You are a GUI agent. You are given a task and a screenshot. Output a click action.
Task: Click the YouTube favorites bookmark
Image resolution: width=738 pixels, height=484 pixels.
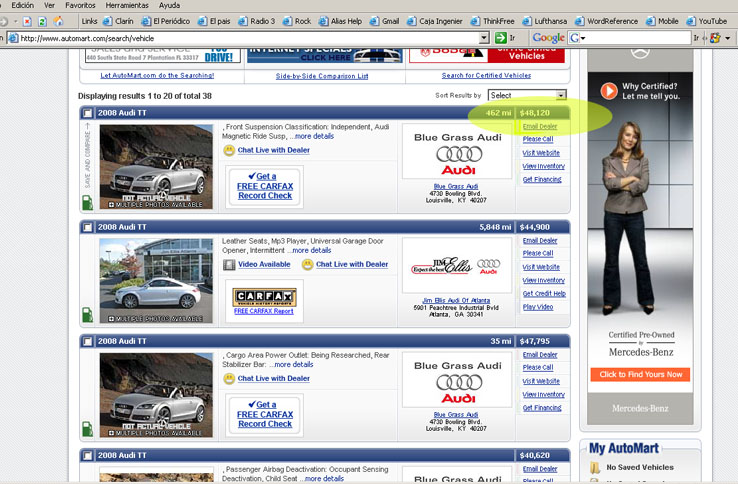[707, 21]
